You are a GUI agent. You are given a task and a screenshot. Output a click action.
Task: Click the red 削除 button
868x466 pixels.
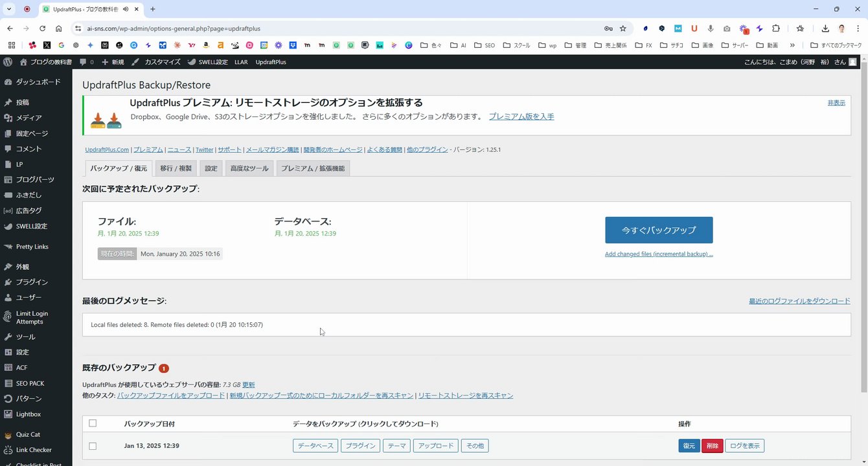pos(713,446)
